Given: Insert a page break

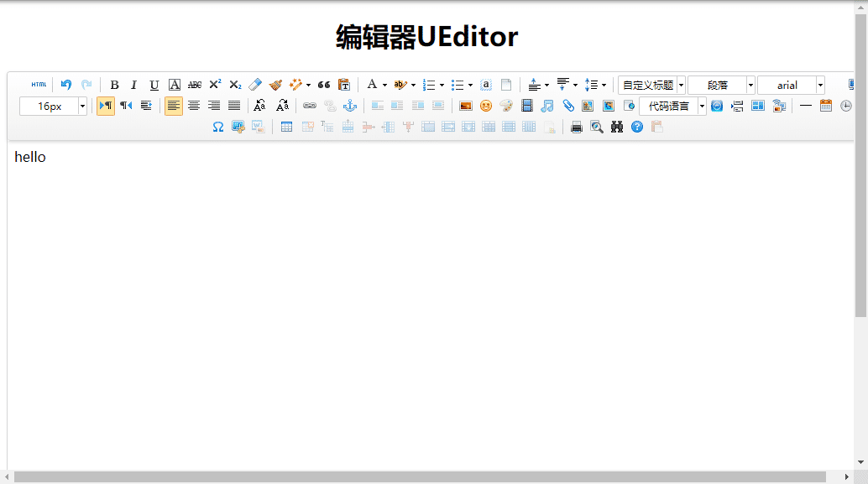Looking at the screenshot, I should point(737,106).
